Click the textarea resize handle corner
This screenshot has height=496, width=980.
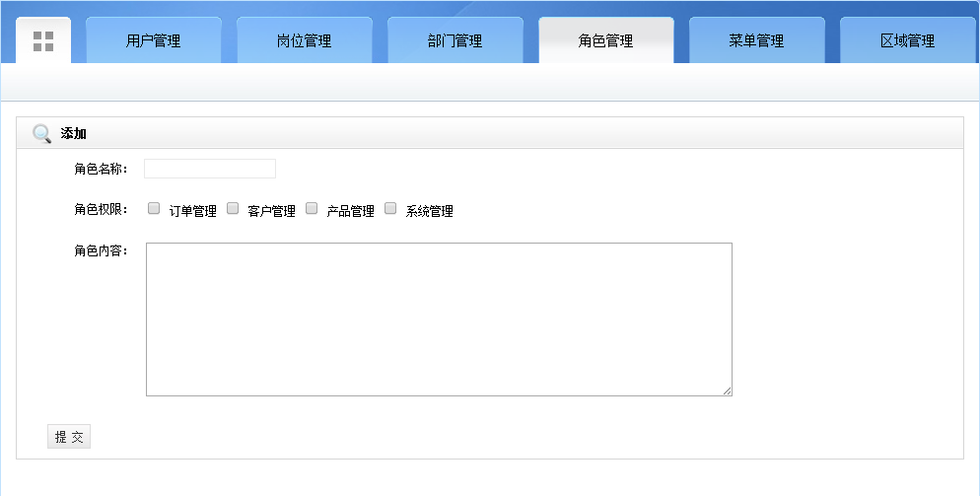click(x=728, y=391)
